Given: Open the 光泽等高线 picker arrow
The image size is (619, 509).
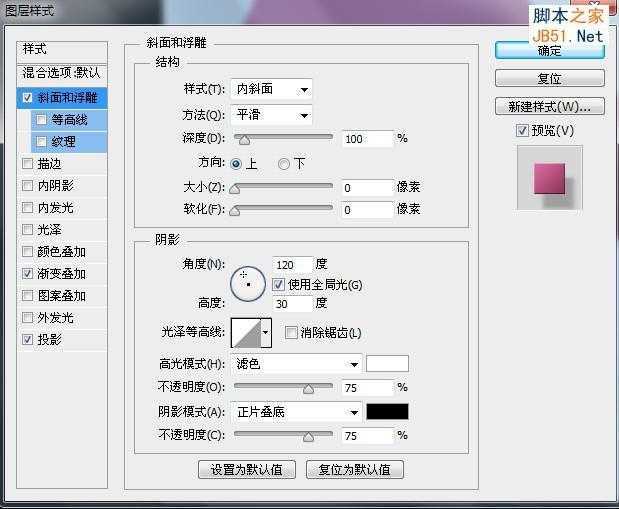Looking at the screenshot, I should (266, 333).
